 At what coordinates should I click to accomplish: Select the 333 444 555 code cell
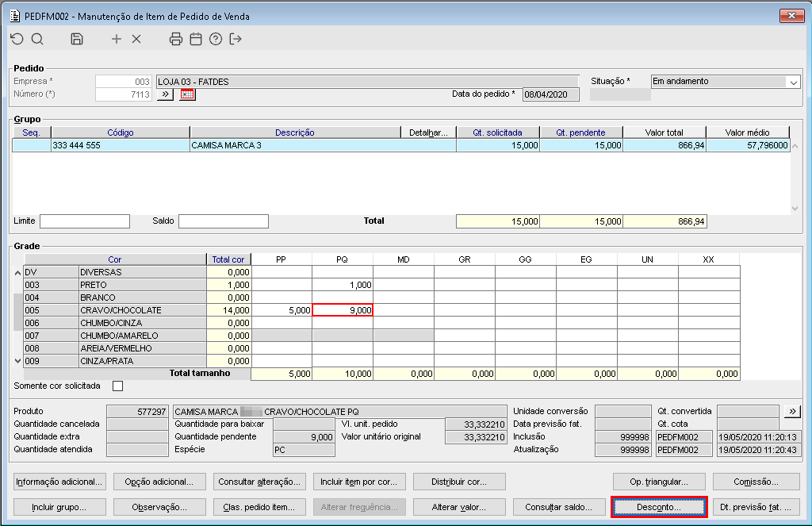click(x=121, y=146)
